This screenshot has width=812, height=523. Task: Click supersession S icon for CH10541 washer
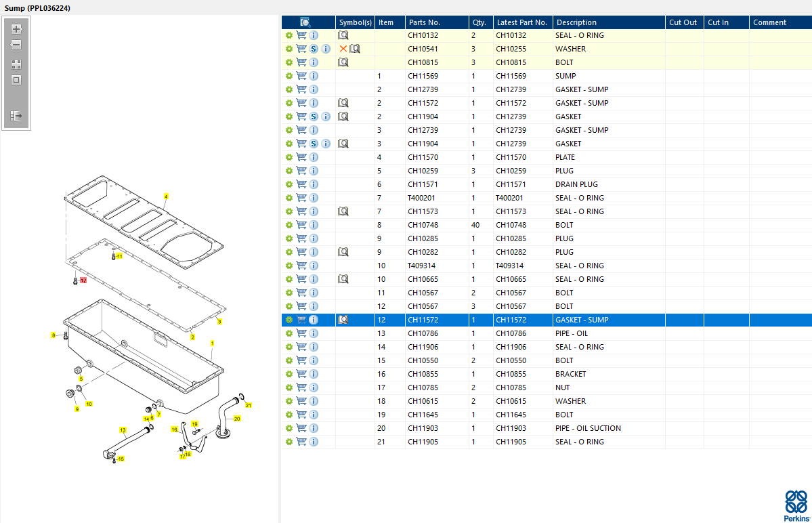coord(314,49)
